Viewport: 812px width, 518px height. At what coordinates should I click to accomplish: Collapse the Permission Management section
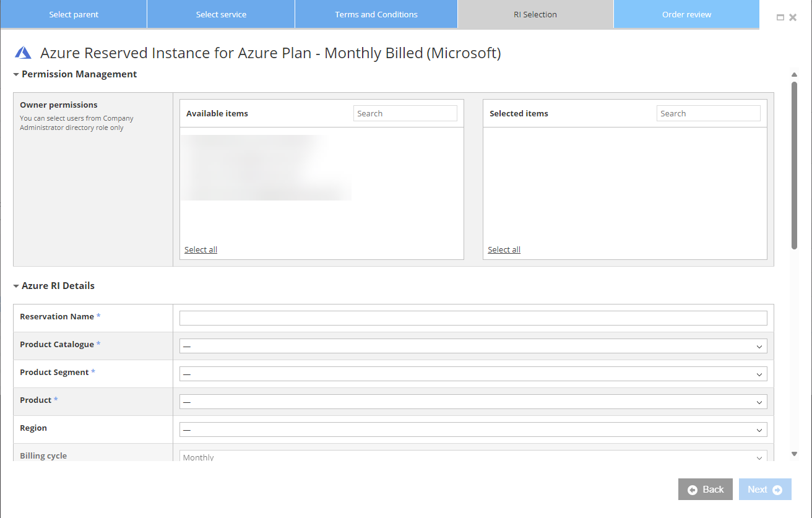[x=16, y=74]
